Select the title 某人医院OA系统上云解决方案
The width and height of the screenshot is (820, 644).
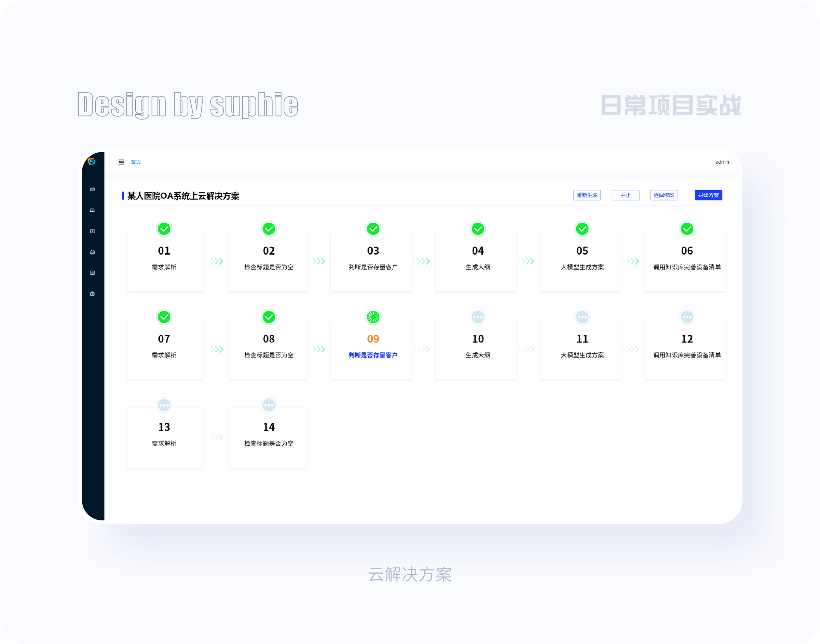coord(183,196)
